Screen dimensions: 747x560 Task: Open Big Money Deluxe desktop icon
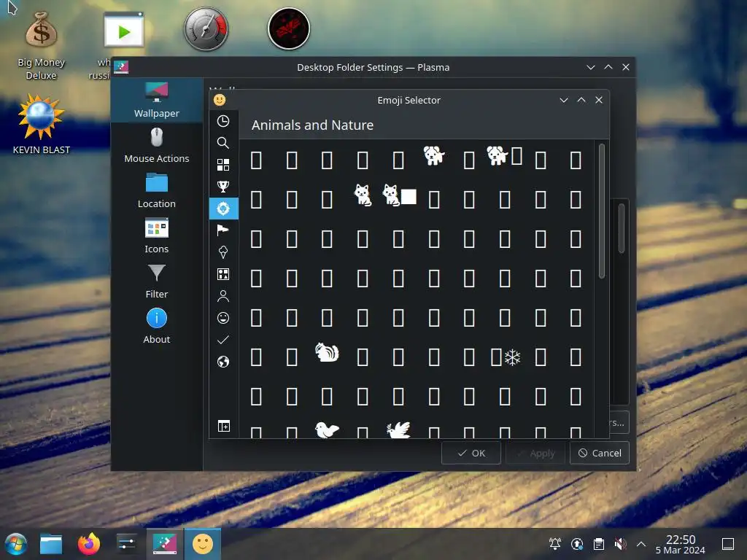[42, 46]
